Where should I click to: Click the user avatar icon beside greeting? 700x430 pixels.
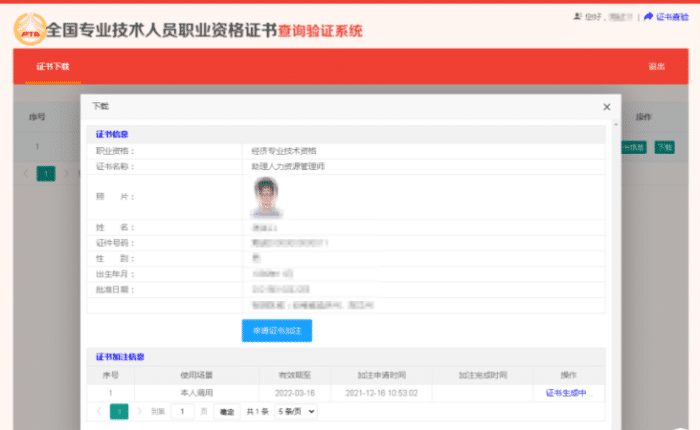577,17
